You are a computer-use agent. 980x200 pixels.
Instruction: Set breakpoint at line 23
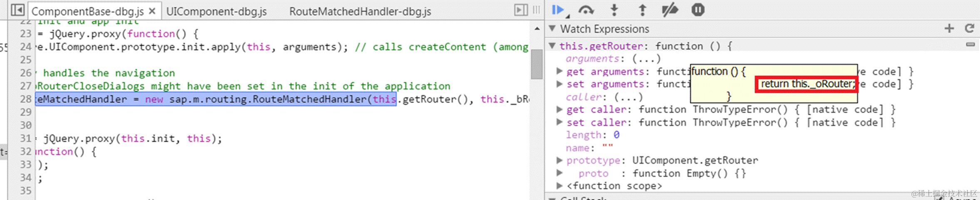pos(26,34)
